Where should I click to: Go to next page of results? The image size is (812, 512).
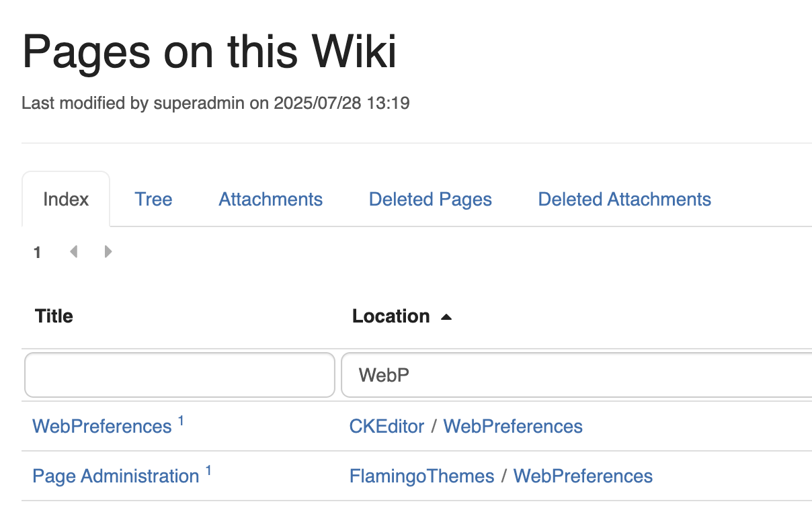point(108,252)
